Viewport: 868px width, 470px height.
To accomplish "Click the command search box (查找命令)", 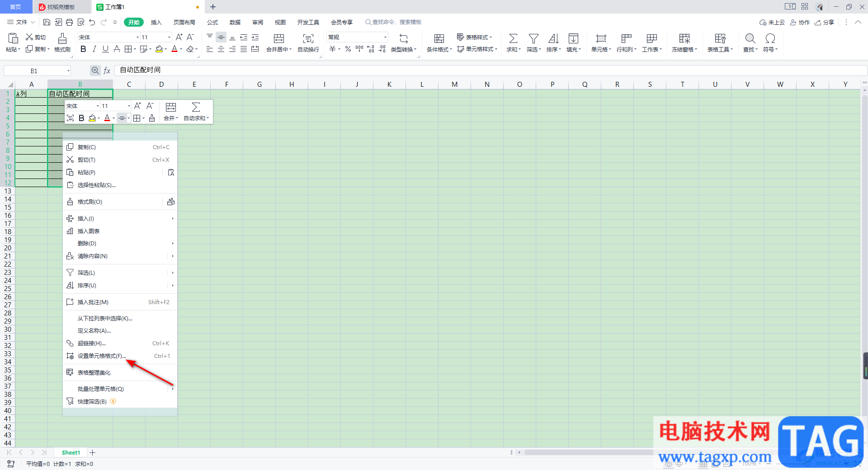I will pyautogui.click(x=393, y=22).
